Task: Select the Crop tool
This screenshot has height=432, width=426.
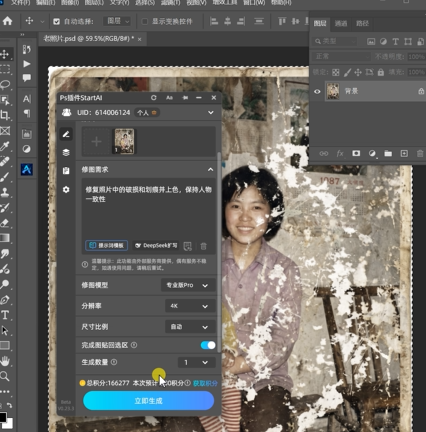Action: point(5,115)
